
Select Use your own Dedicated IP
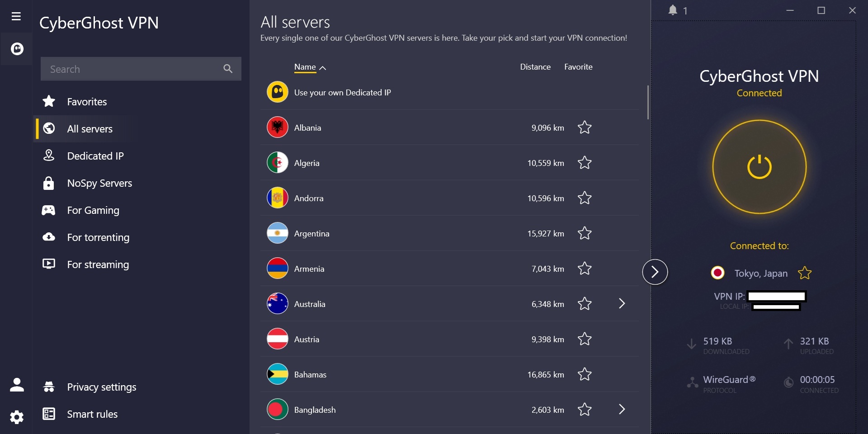pos(342,93)
